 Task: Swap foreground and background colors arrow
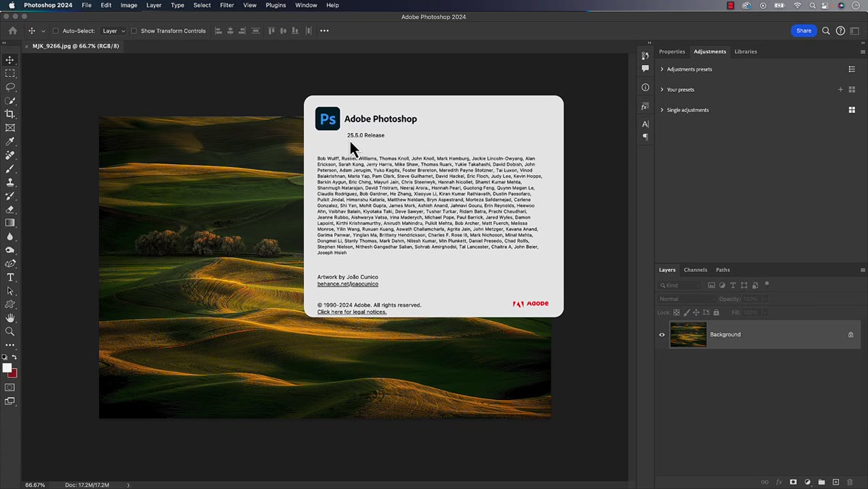pyautogui.click(x=14, y=357)
